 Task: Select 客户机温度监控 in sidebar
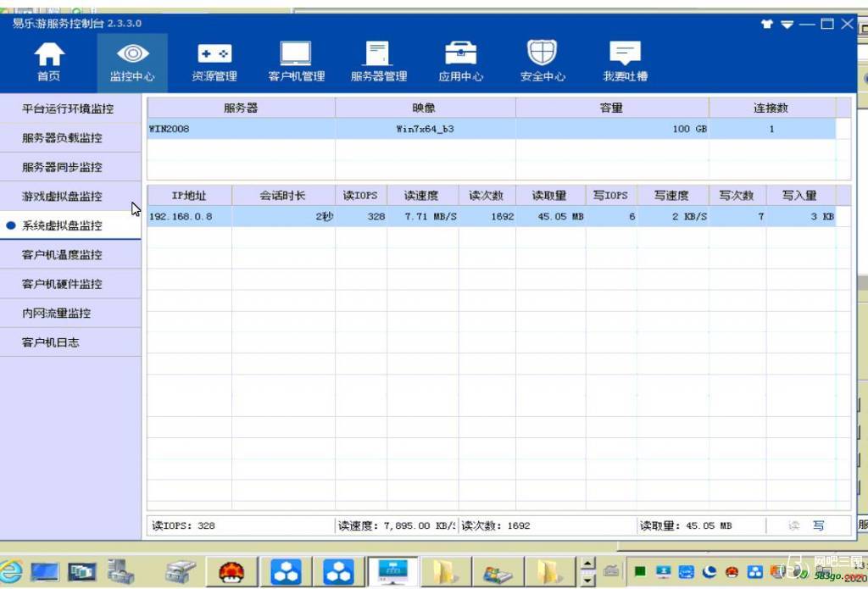point(71,254)
